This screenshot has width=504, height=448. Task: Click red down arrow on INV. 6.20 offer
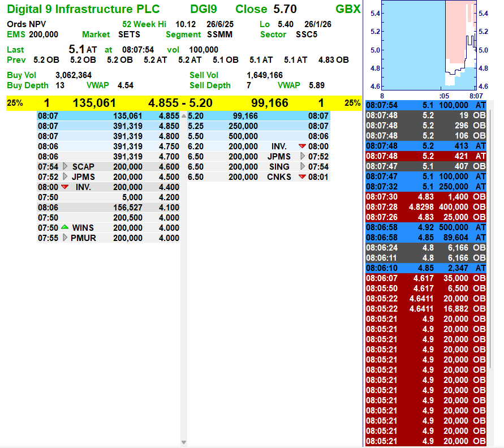click(302, 147)
